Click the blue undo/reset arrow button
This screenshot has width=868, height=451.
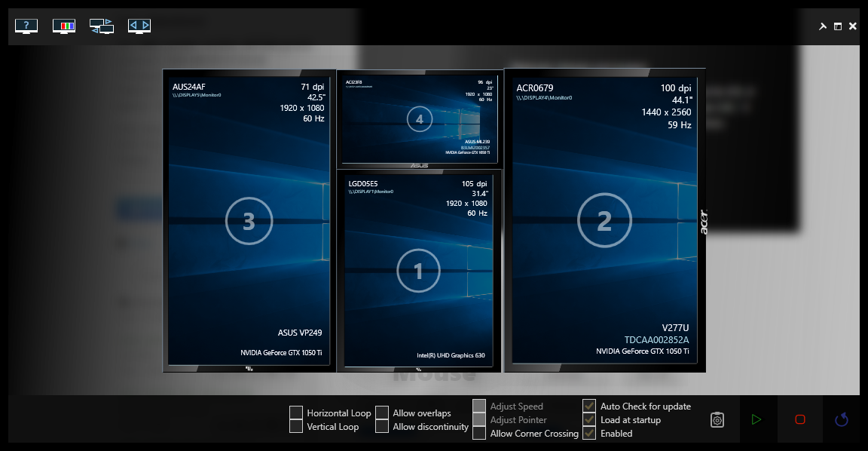[x=842, y=419]
